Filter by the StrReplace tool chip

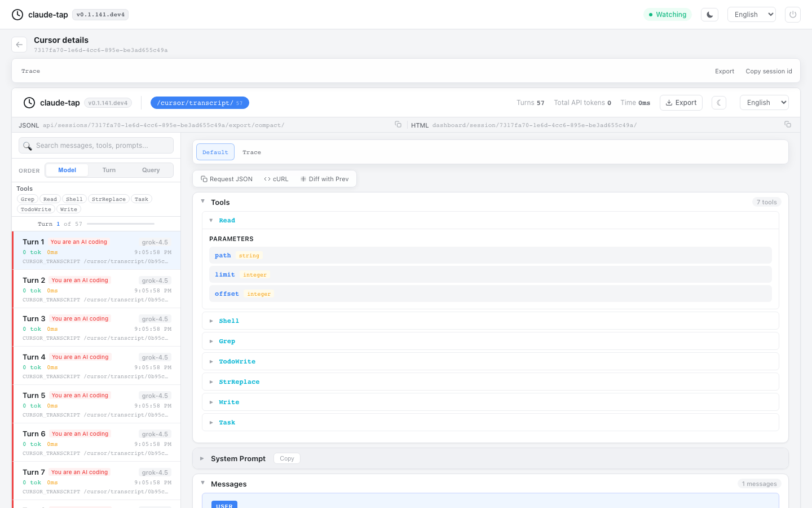109,199
